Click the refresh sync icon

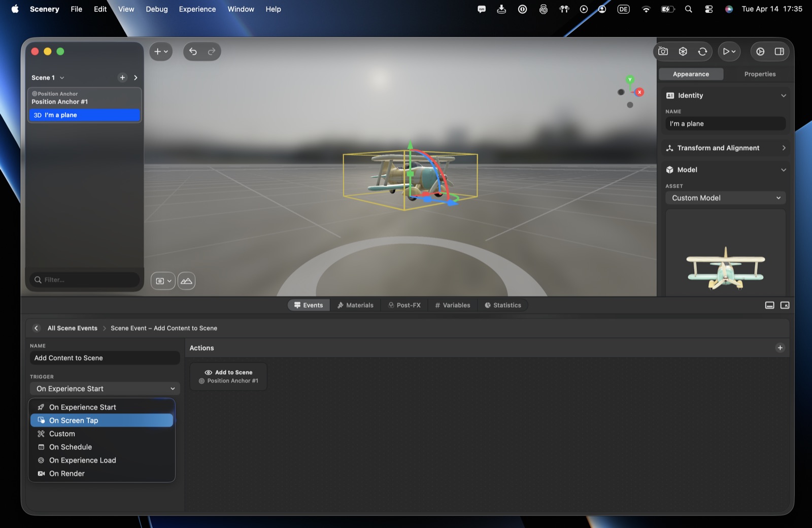(702, 51)
